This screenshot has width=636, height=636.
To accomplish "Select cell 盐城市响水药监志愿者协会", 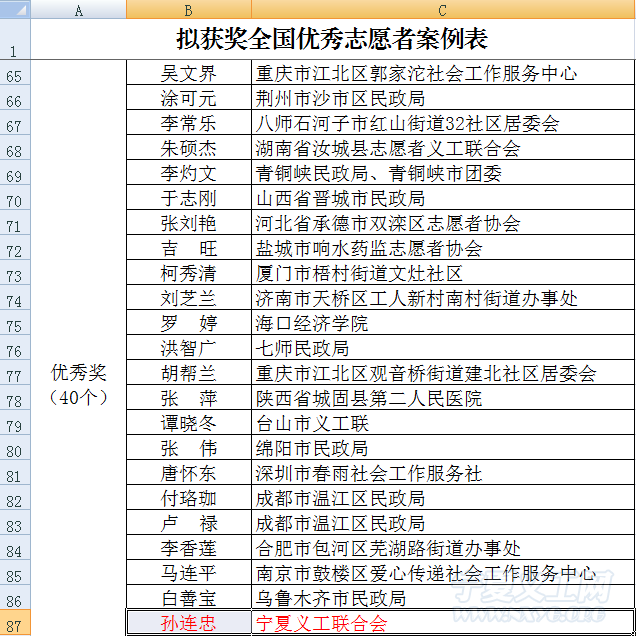I will coord(443,247).
